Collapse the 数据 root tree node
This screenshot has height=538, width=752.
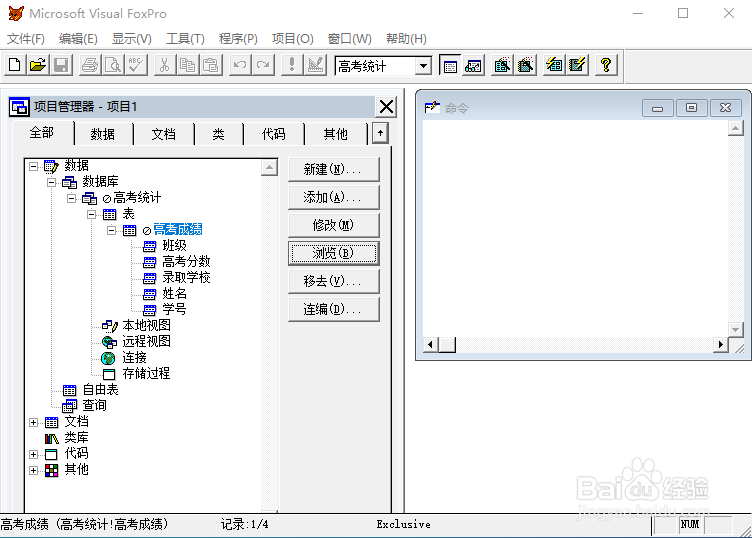pos(34,166)
